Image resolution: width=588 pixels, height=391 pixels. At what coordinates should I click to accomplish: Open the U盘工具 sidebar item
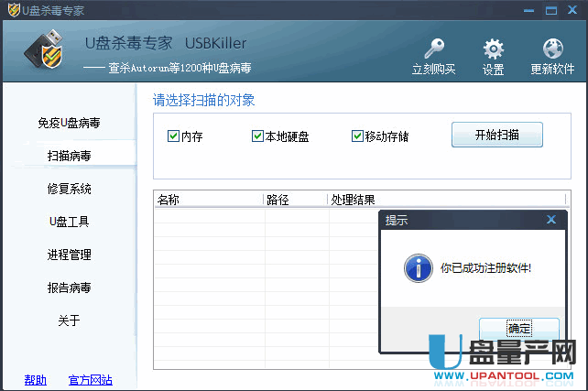(x=69, y=222)
